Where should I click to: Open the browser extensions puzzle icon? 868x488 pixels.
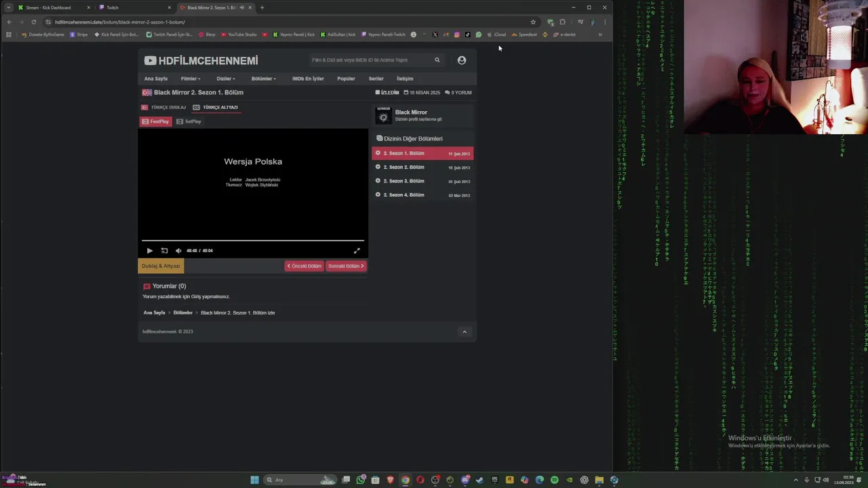coord(562,22)
